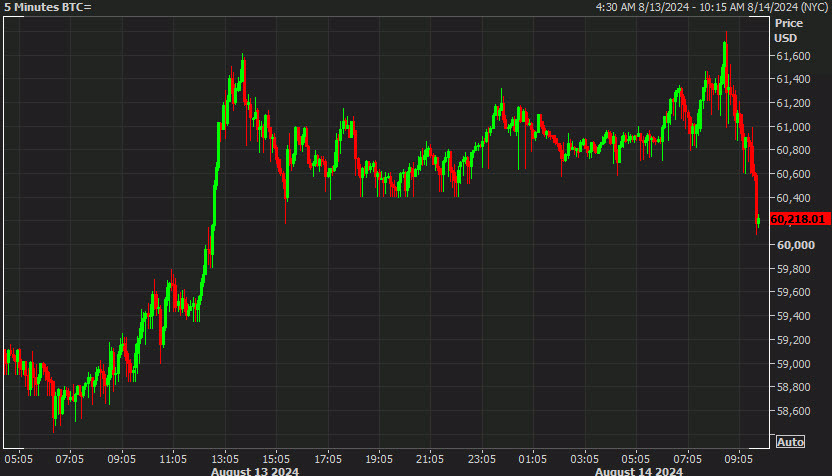
Task: Click the 60,000 price axis label
Action: (795, 245)
